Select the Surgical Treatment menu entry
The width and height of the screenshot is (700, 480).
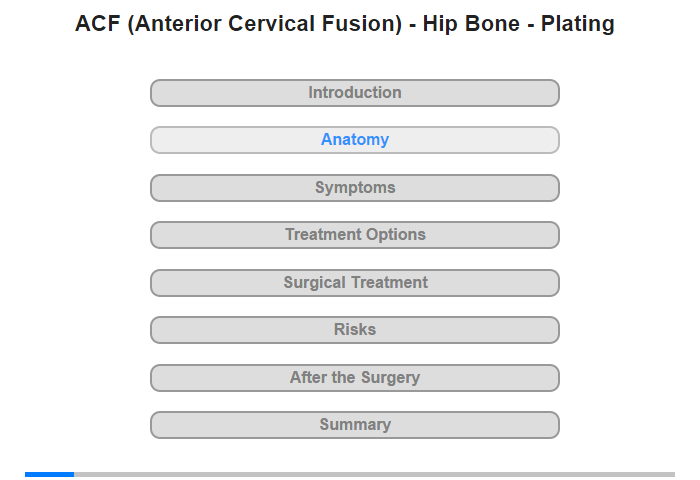tap(355, 283)
